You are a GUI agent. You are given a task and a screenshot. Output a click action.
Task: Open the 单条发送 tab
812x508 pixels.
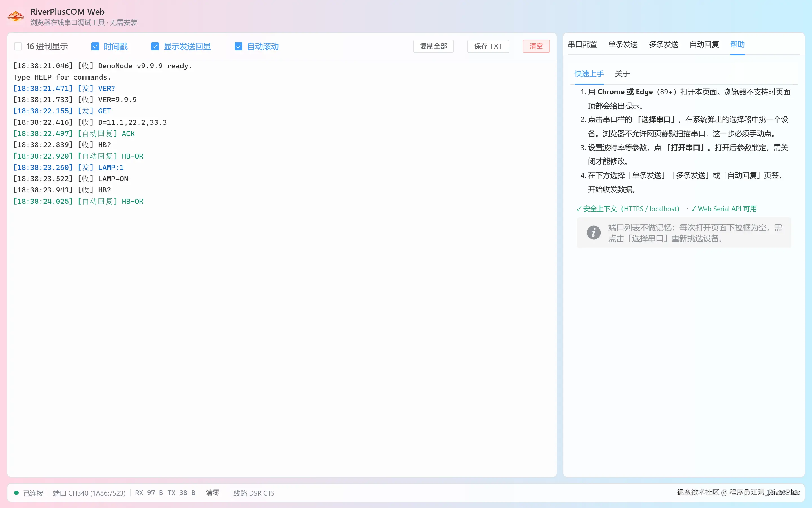pos(623,44)
